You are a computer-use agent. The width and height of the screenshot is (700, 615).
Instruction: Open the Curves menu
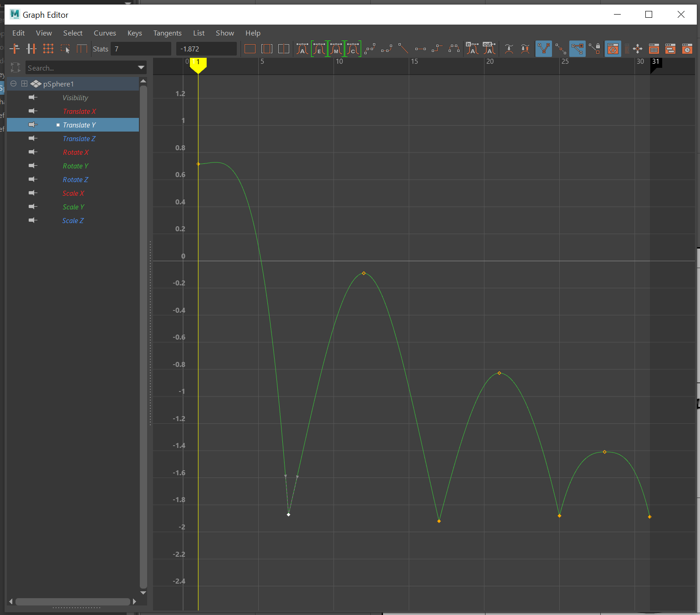tap(105, 33)
